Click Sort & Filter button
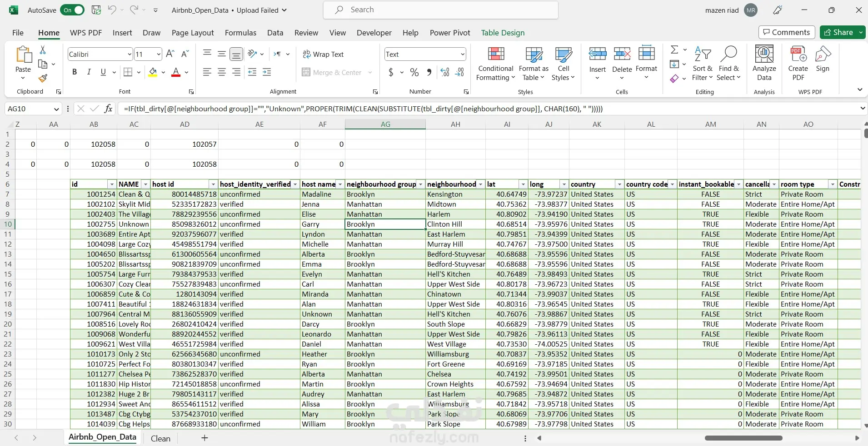This screenshot has width=868, height=446. tap(703, 64)
